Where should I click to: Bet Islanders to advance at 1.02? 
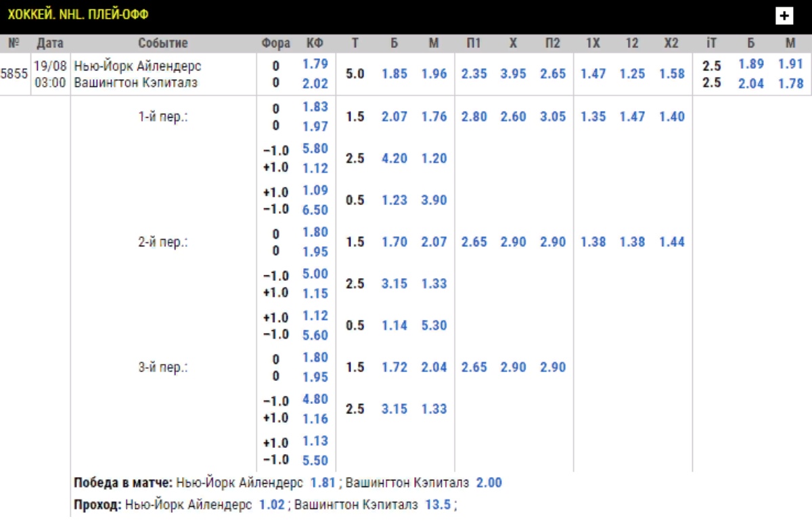[272, 505]
